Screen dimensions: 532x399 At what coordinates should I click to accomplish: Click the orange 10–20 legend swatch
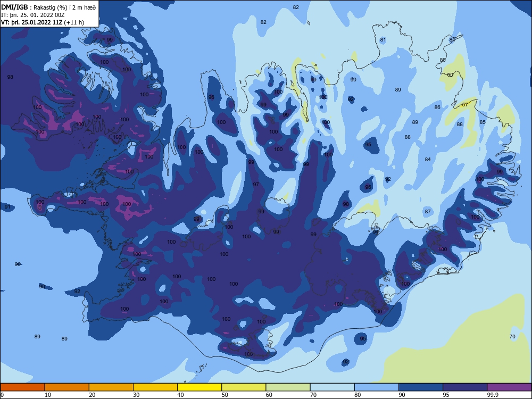tap(67, 387)
